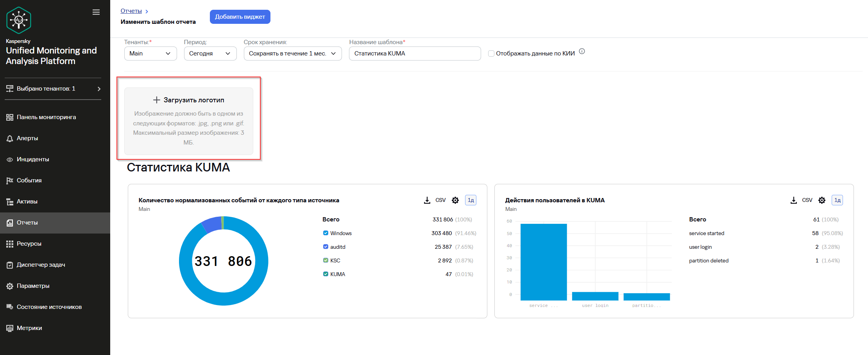
Task: Enable 'Отображать данные по КИИ' checkbox
Action: coord(491,54)
